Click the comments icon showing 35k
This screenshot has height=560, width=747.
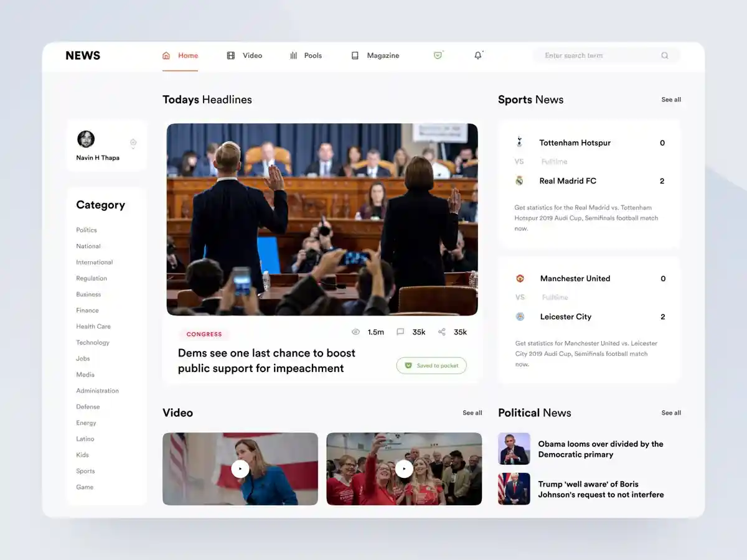pyautogui.click(x=400, y=332)
